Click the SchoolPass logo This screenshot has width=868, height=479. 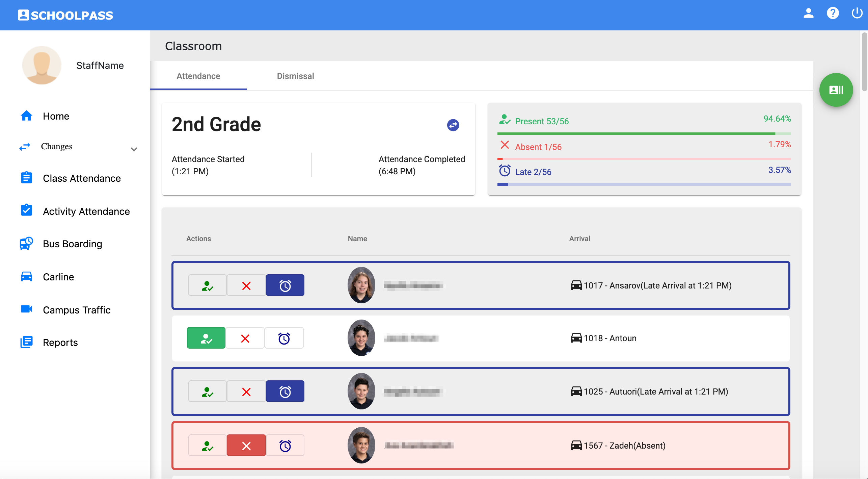click(65, 15)
